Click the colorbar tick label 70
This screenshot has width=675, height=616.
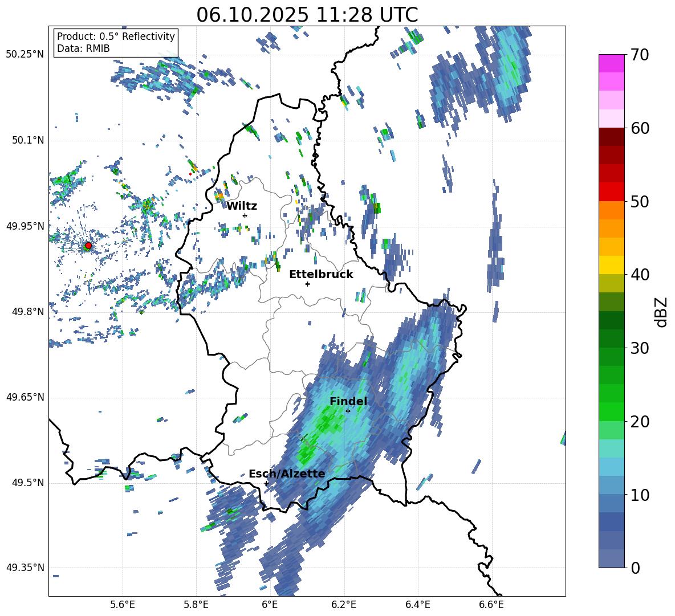pos(640,55)
